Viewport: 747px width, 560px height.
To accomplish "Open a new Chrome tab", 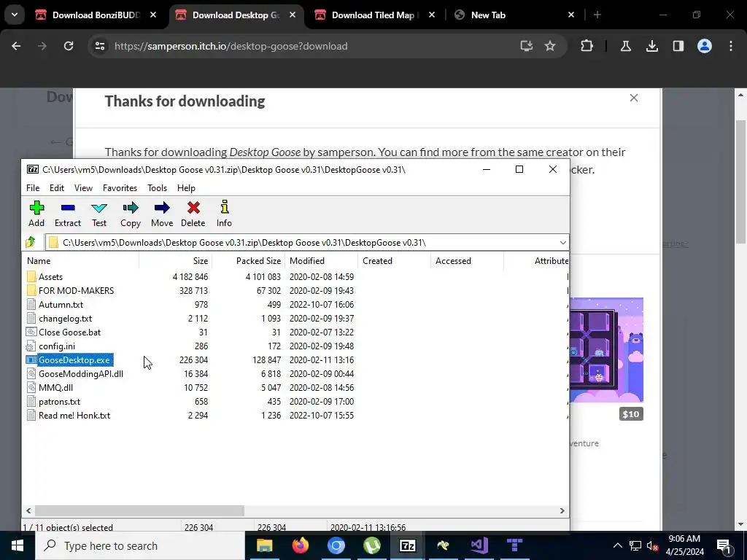I will [597, 15].
